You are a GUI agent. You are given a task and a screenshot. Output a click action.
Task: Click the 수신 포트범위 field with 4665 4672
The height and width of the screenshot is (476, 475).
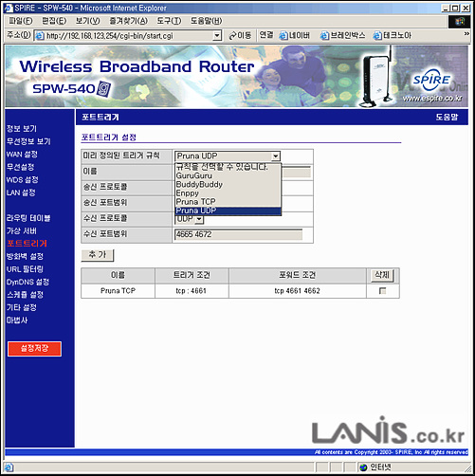(x=239, y=234)
